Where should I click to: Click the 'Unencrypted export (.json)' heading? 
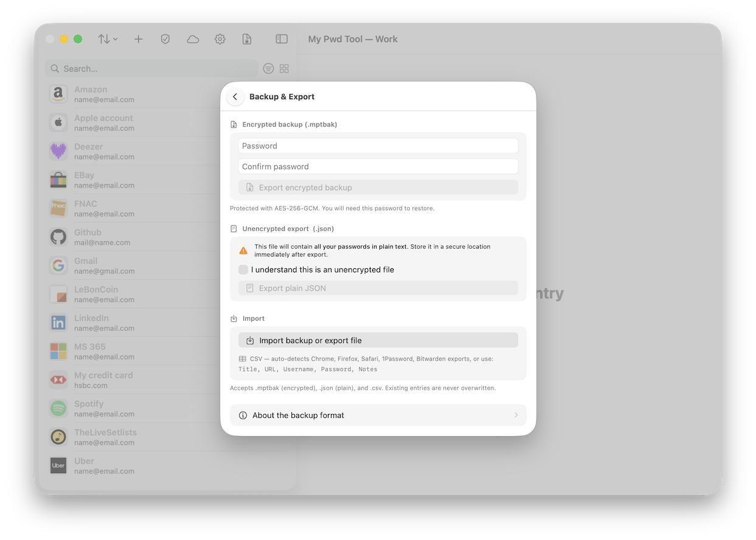tap(288, 229)
